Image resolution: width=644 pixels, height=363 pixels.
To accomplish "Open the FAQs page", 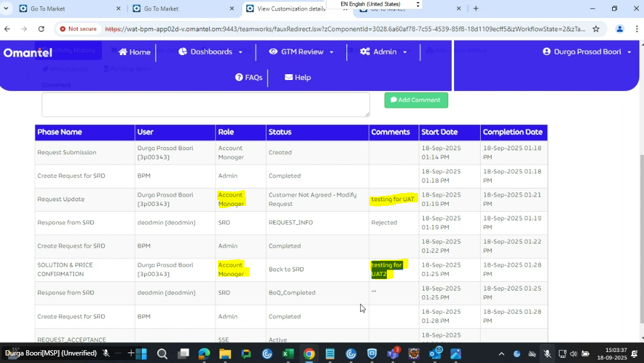I will pos(249,78).
